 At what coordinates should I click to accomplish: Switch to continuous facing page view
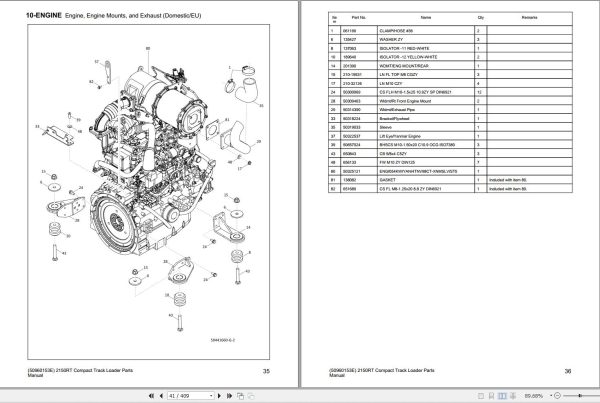coord(513,396)
